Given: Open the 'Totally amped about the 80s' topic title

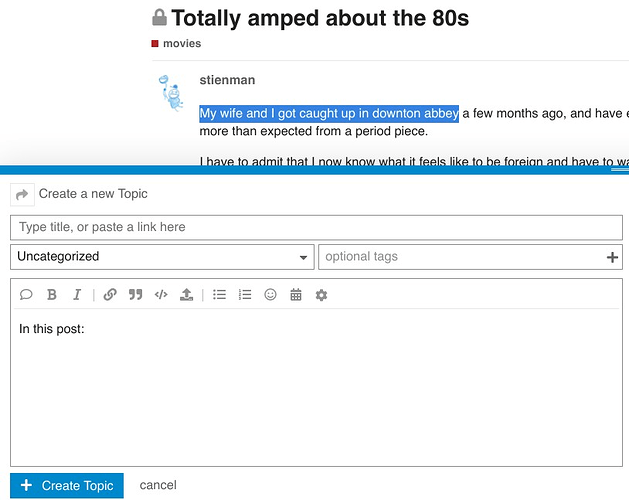Looking at the screenshot, I should (x=320, y=18).
